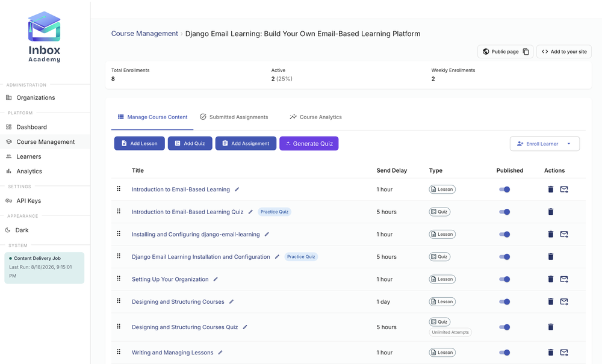Click Add Lesson button
Viewport: 602px width, 364px height.
[140, 143]
